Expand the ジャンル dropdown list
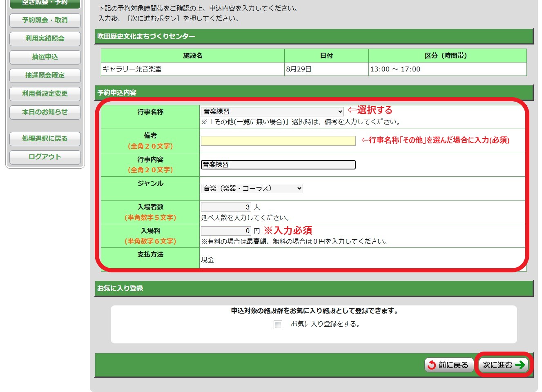 252,188
